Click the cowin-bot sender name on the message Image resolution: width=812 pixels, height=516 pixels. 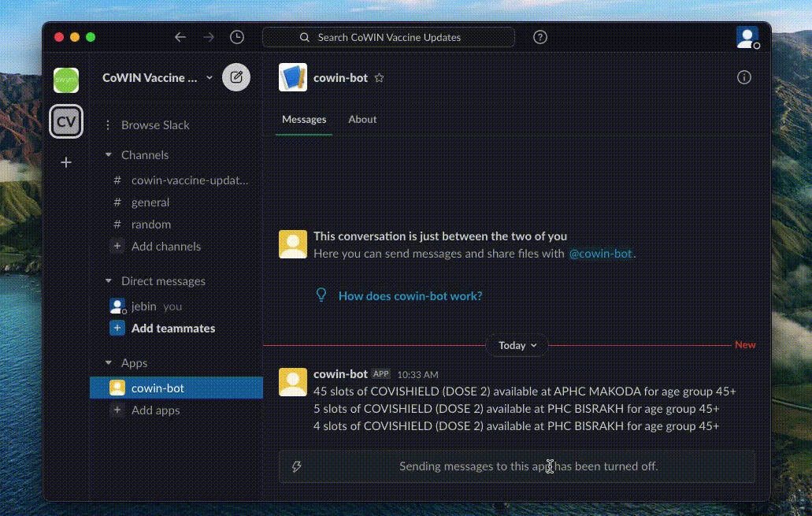(340, 374)
